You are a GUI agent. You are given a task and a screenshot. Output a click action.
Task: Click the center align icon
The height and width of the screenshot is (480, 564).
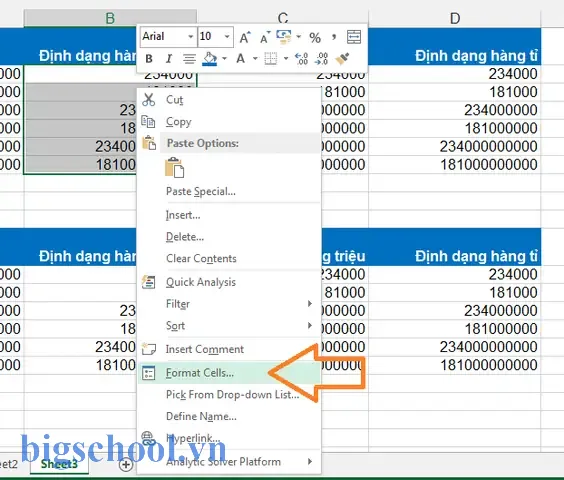tap(189, 58)
